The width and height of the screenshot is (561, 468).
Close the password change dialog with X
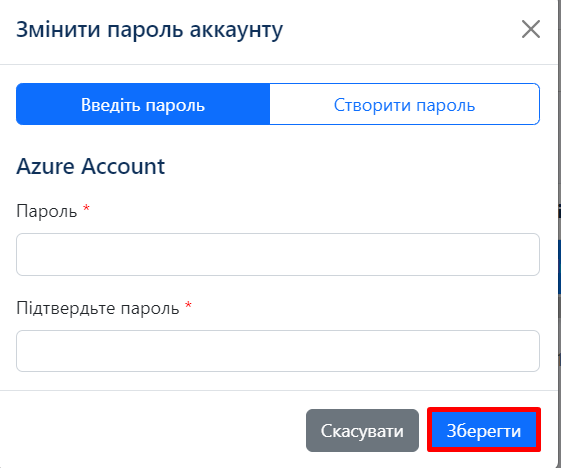click(531, 29)
